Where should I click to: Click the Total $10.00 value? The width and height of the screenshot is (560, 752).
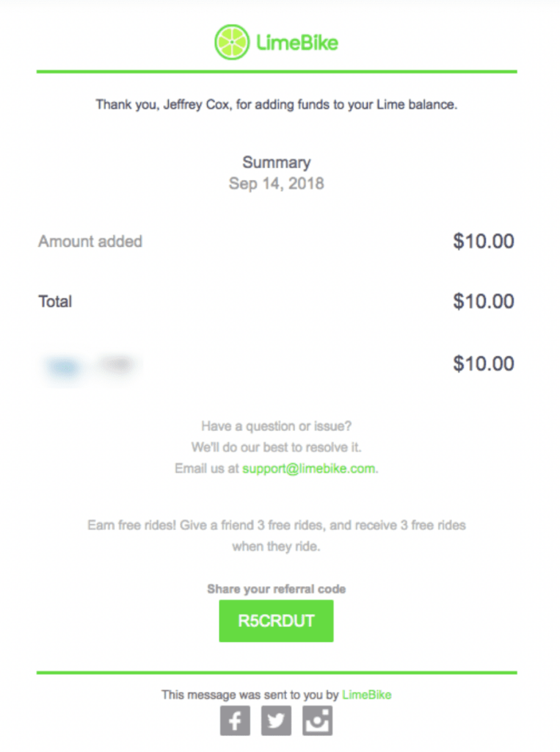pos(484,302)
